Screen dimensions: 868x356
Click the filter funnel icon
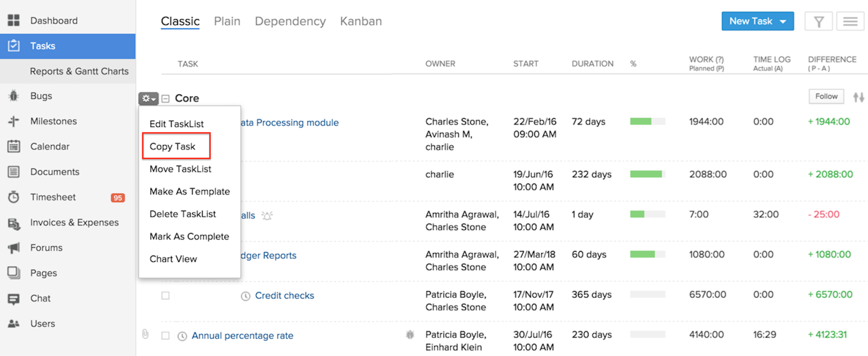pos(818,22)
